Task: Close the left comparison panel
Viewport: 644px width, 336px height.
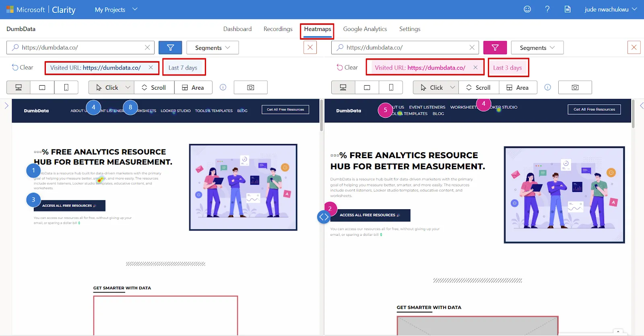Action: tap(310, 47)
